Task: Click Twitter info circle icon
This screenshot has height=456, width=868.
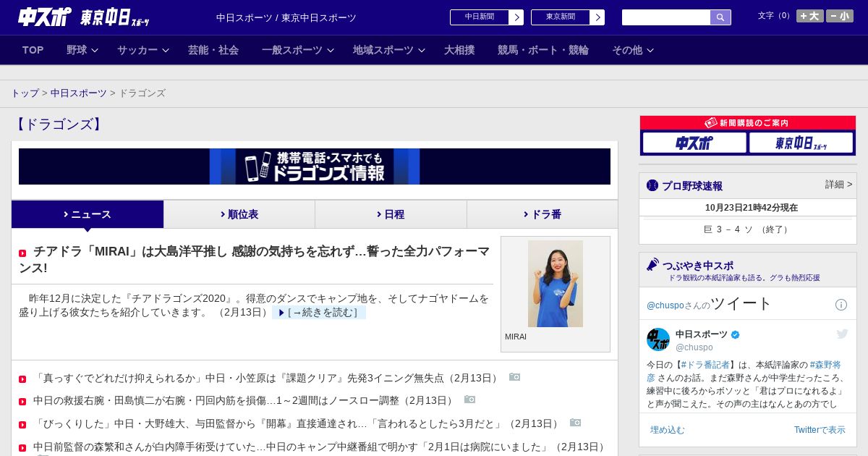Action: pyautogui.click(x=841, y=305)
